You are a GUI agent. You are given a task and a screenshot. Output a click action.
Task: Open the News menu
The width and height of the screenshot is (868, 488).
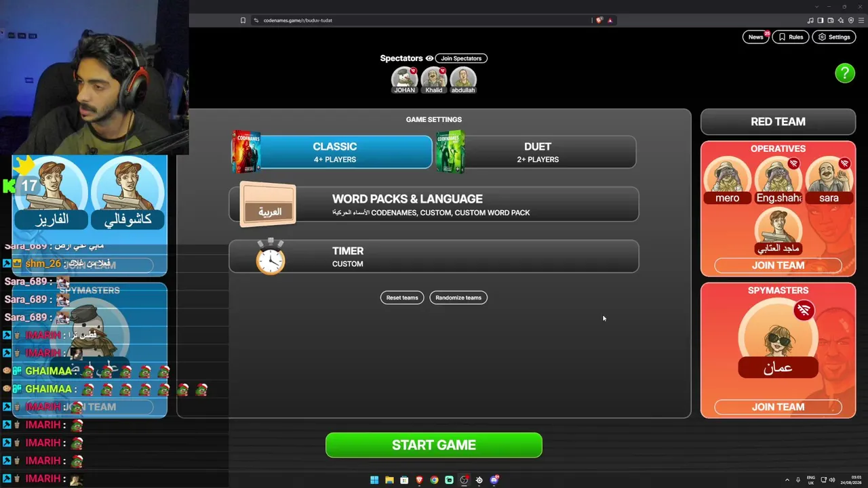(755, 37)
